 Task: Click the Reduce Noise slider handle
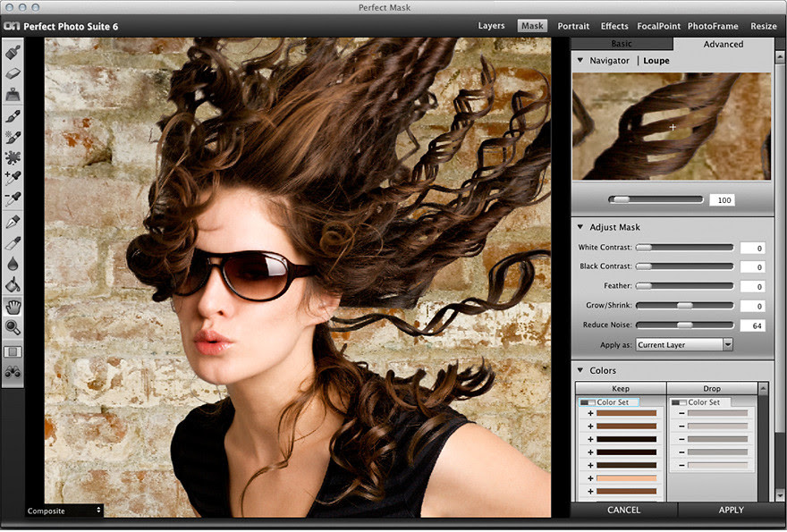click(x=684, y=325)
